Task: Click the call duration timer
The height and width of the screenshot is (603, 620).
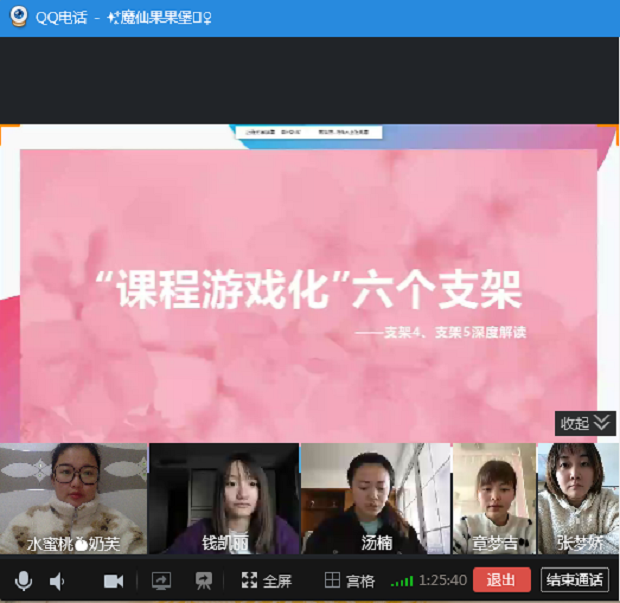Action: coord(444,580)
